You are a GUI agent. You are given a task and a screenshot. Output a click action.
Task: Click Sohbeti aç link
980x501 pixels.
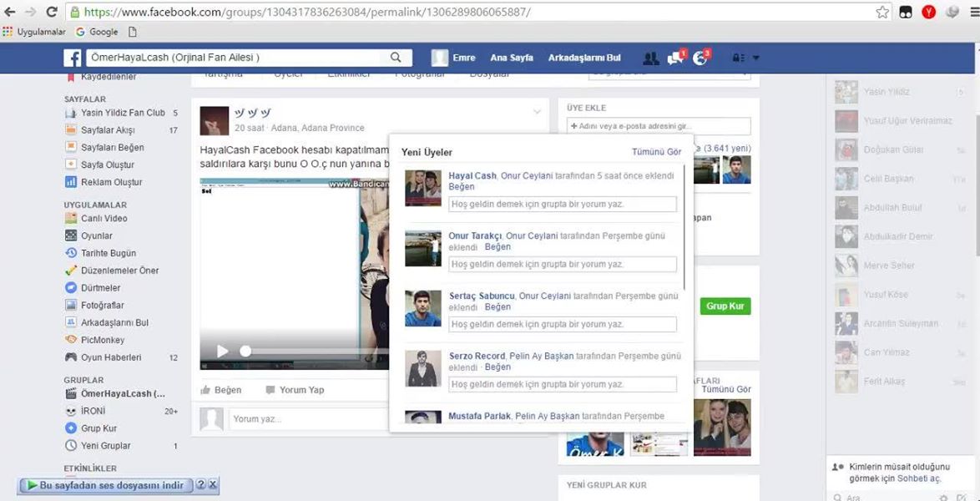919,478
